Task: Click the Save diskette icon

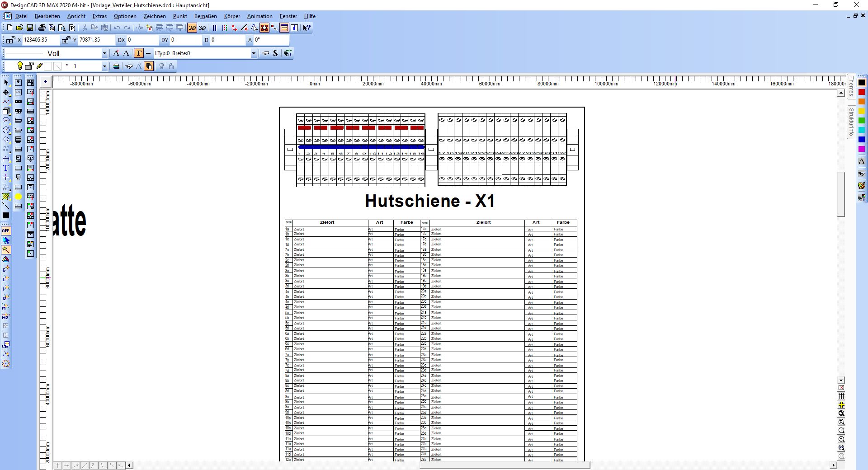Action: pos(30,28)
